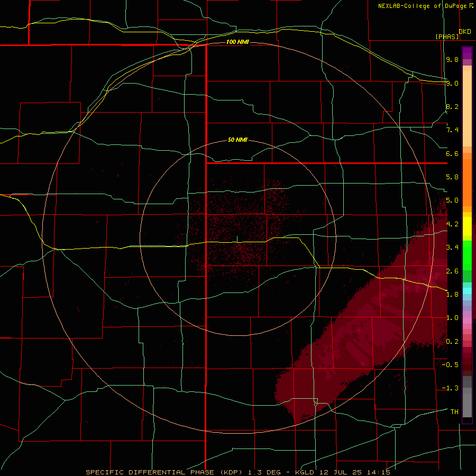Image resolution: width=476 pixels, height=476 pixels.
Task: Click the yellow segment of the legend
Action: coord(467,226)
